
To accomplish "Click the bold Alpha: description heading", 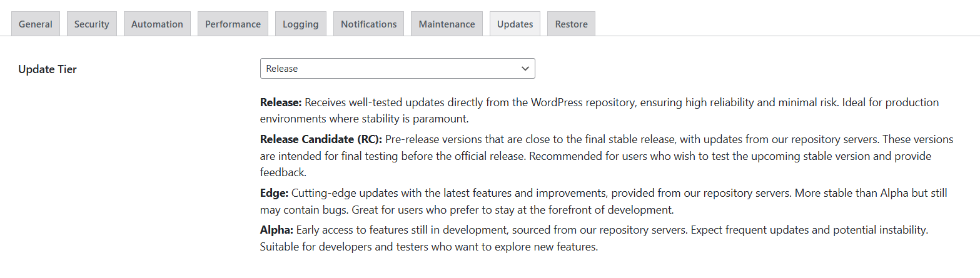I will point(276,230).
